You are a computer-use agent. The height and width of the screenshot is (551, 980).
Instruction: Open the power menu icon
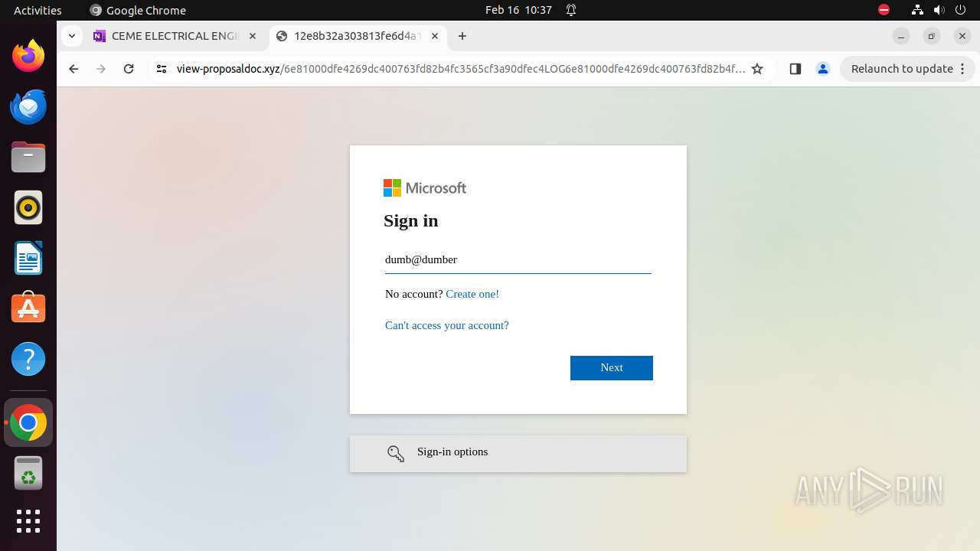coord(961,10)
